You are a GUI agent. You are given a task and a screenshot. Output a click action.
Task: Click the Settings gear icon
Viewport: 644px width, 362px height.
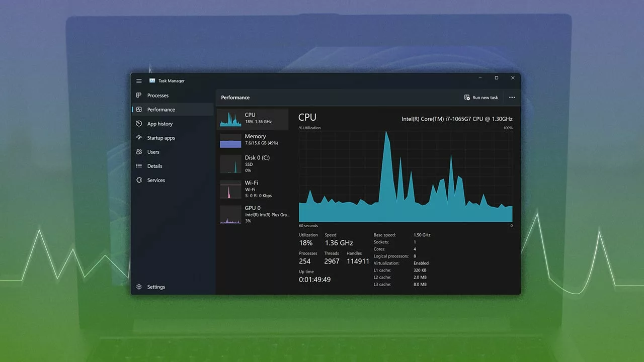139,287
